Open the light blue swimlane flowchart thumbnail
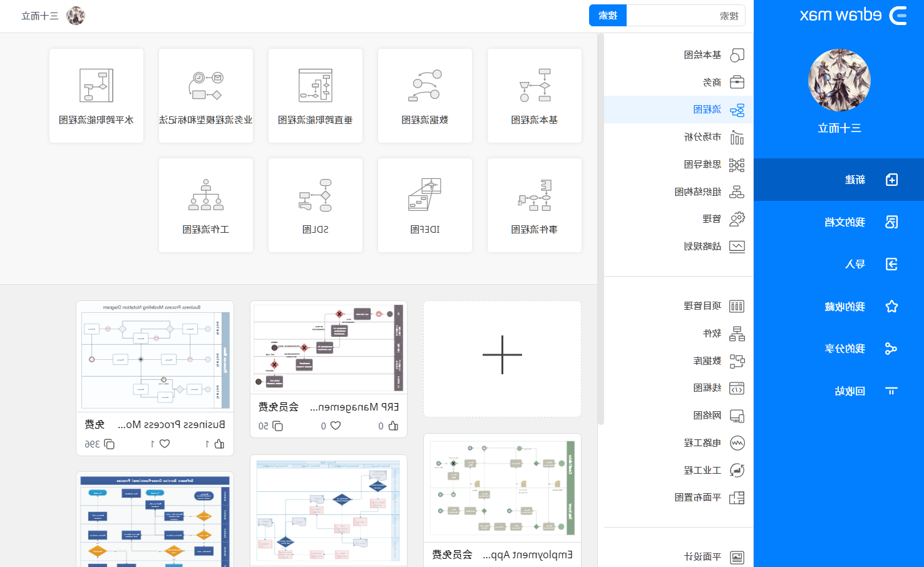 click(329, 511)
